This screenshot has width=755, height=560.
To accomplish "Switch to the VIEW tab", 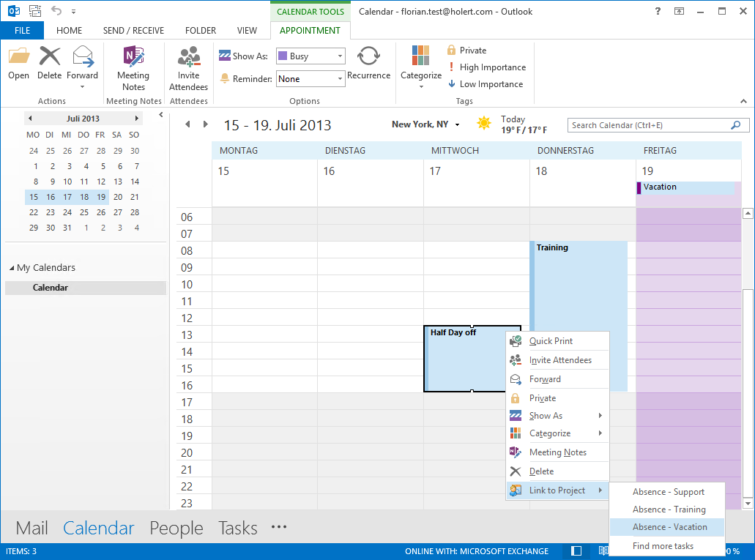I will (247, 30).
